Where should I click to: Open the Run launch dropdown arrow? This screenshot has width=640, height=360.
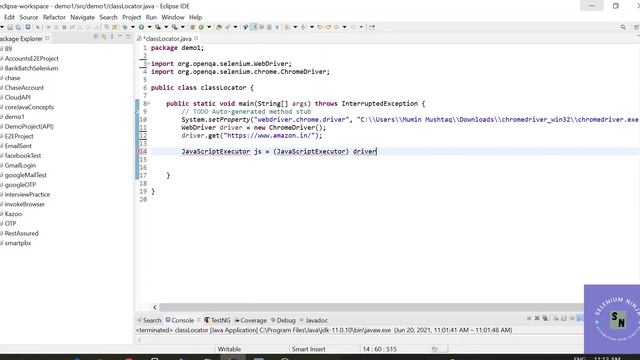click(149, 27)
